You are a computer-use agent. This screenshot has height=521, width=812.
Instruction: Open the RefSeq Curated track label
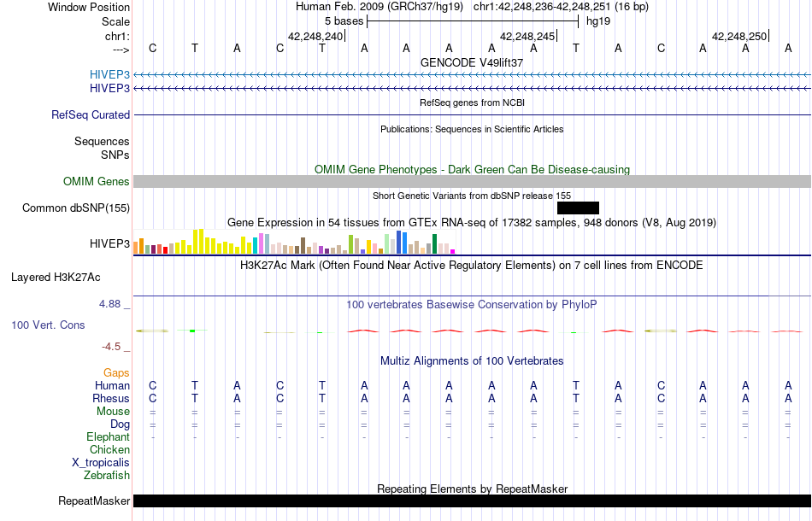point(91,114)
